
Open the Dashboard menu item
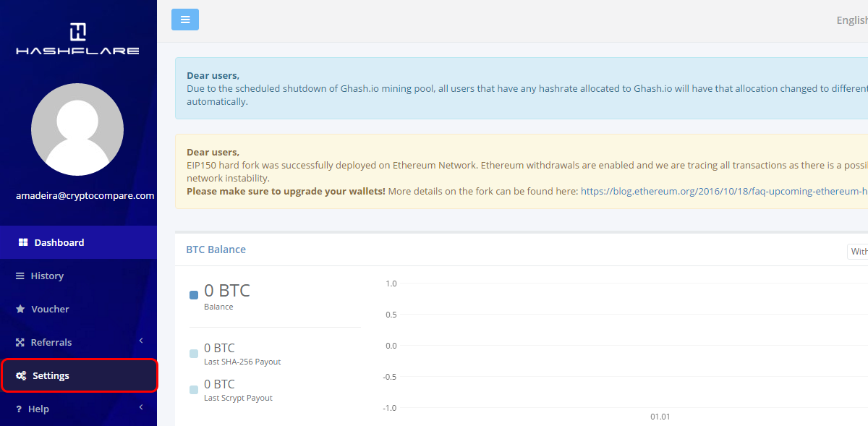(78, 242)
